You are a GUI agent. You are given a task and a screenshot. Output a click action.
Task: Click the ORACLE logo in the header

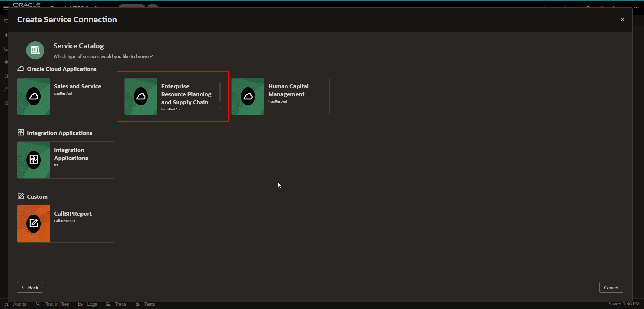[27, 5]
